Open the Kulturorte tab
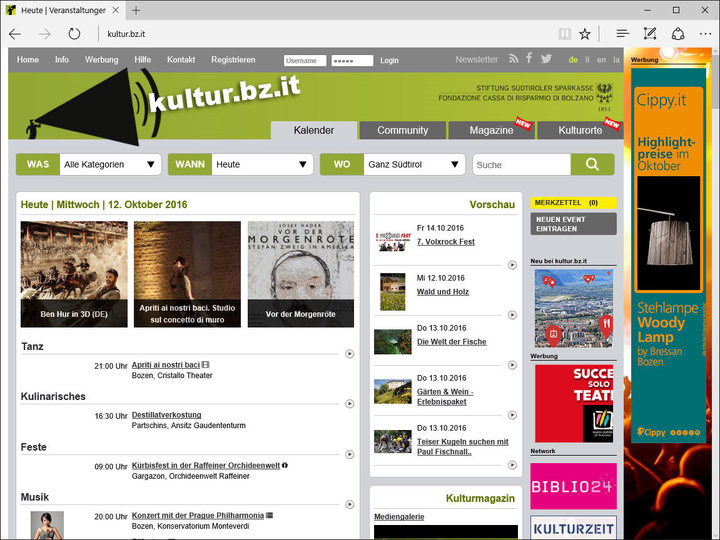The height and width of the screenshot is (540, 720). click(580, 130)
